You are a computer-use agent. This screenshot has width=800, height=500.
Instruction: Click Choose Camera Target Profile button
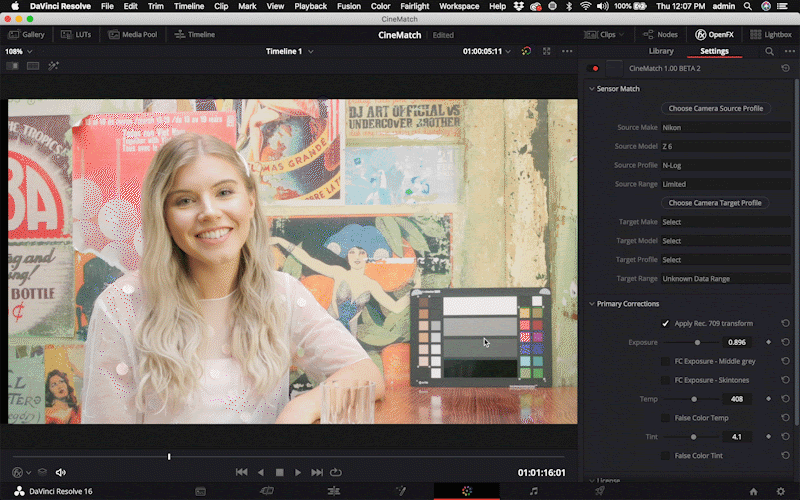pos(715,203)
